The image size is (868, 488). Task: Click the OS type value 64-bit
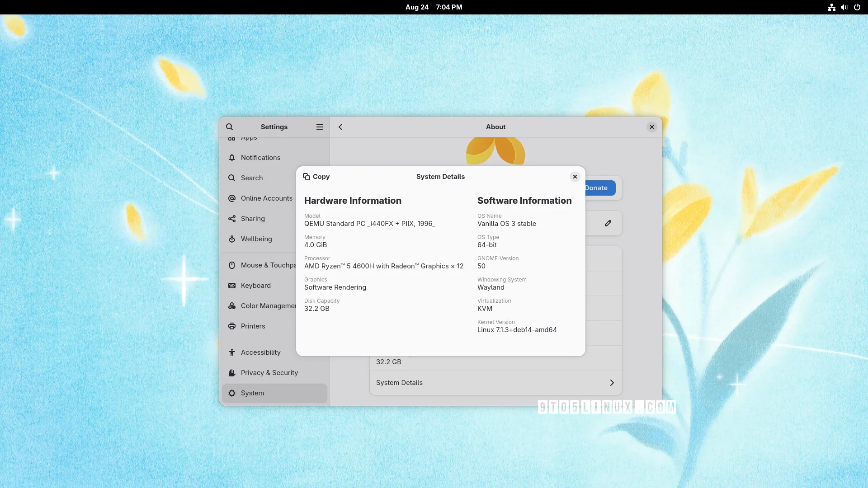click(x=487, y=245)
